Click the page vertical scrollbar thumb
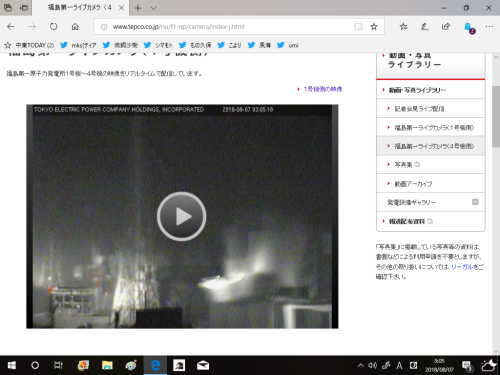 (496, 116)
